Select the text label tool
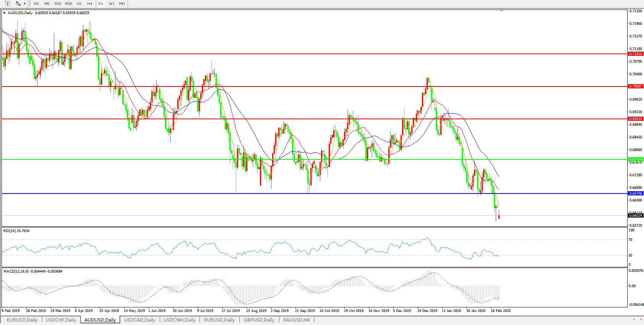Viewport: 644px width, 325px height. [7, 3]
